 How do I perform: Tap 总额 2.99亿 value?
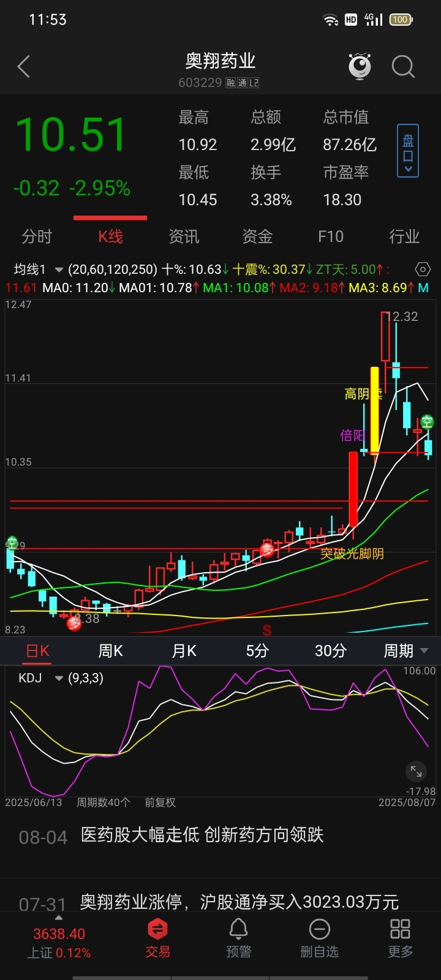point(273,145)
